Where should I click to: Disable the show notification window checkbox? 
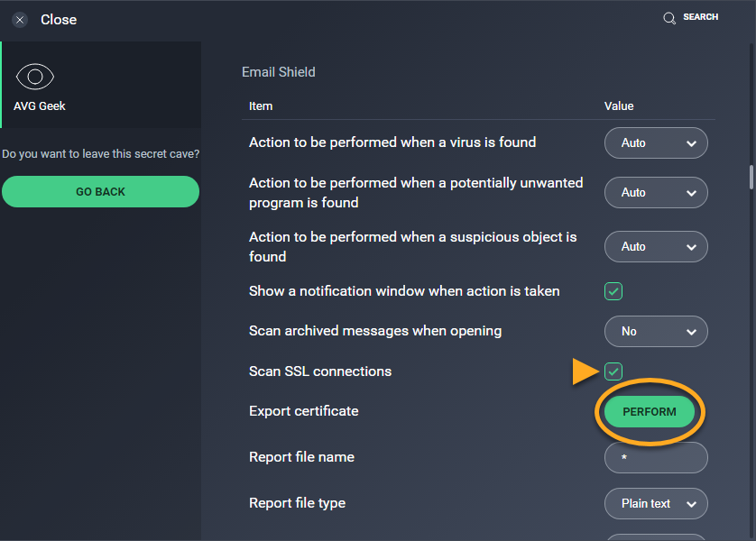click(613, 291)
